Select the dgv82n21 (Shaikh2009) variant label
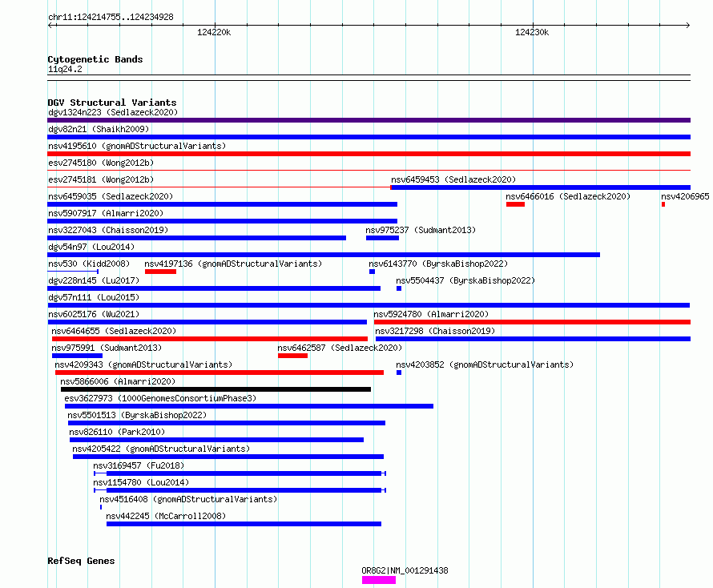Image resolution: width=713 pixels, height=588 pixels. tap(99, 129)
